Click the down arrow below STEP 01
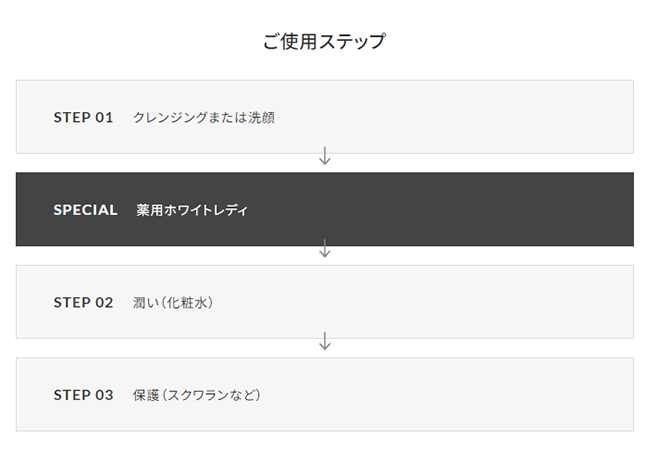Screen dimensions: 650x468 tap(324, 156)
